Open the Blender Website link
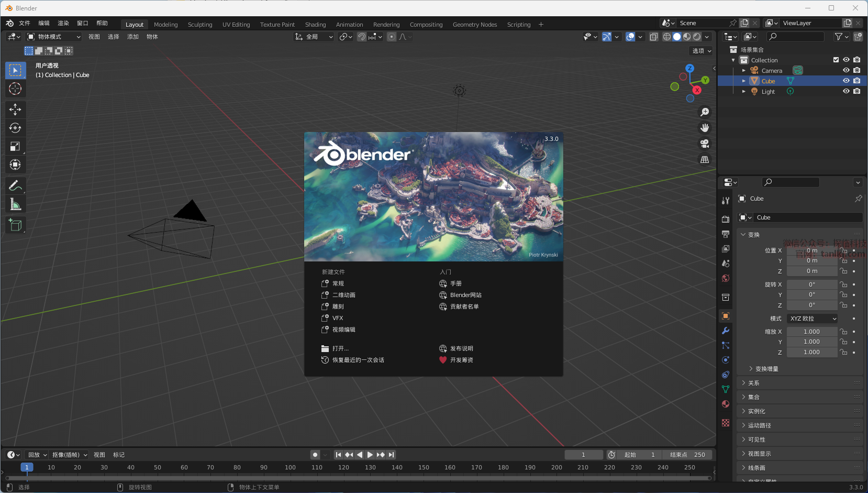868x493 pixels. click(x=465, y=295)
